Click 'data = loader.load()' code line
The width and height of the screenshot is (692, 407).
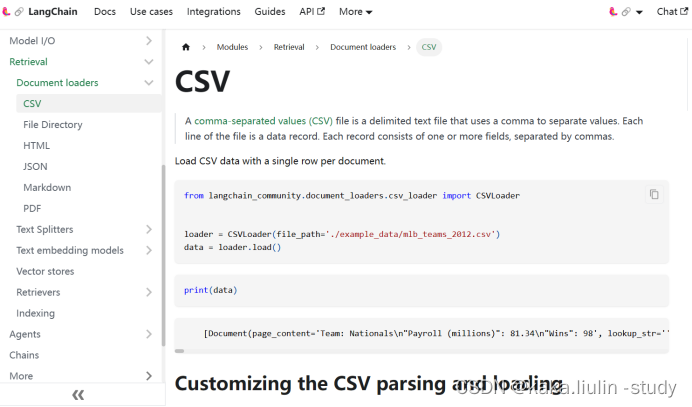click(x=233, y=247)
